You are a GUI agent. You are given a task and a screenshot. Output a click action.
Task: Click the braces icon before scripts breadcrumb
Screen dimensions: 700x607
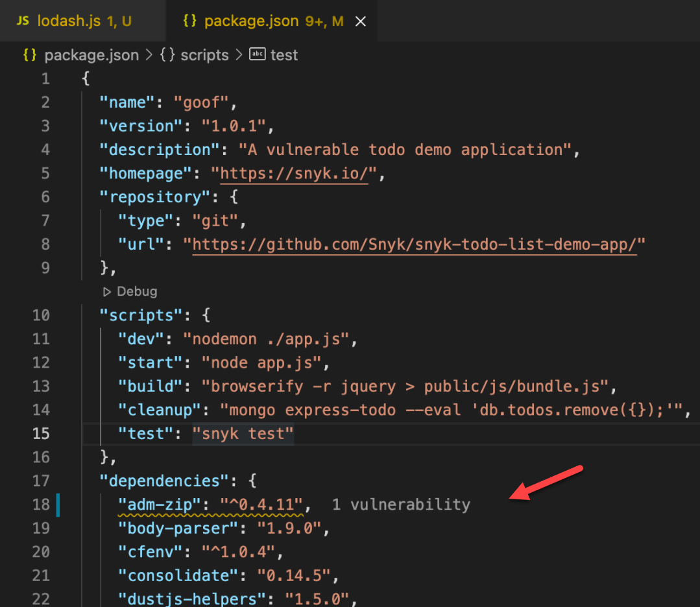pos(167,54)
